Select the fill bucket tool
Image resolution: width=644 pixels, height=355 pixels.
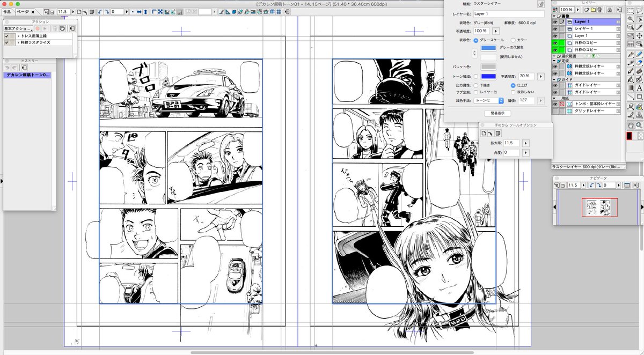tap(631, 79)
